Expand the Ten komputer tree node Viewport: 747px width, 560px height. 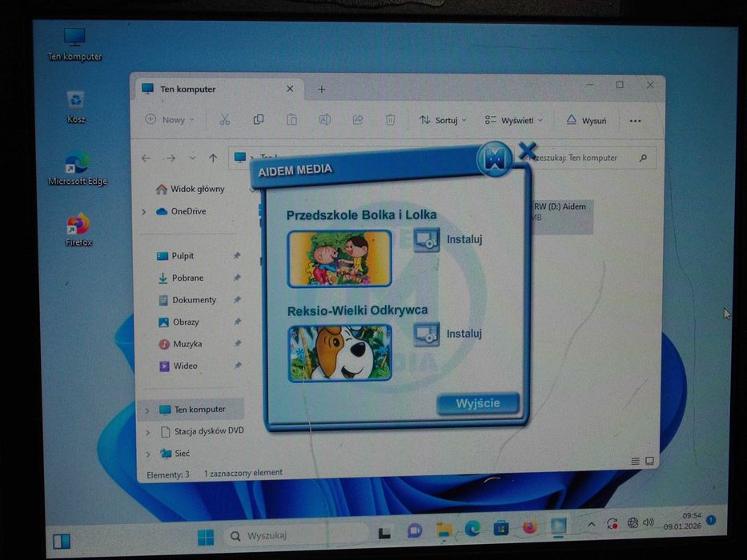point(147,410)
